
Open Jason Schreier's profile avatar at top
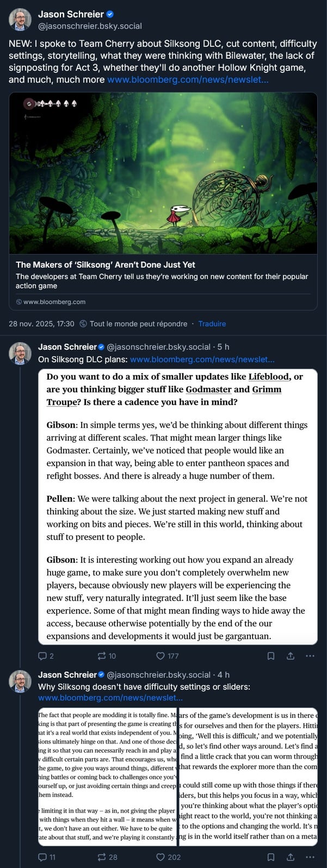[20, 20]
